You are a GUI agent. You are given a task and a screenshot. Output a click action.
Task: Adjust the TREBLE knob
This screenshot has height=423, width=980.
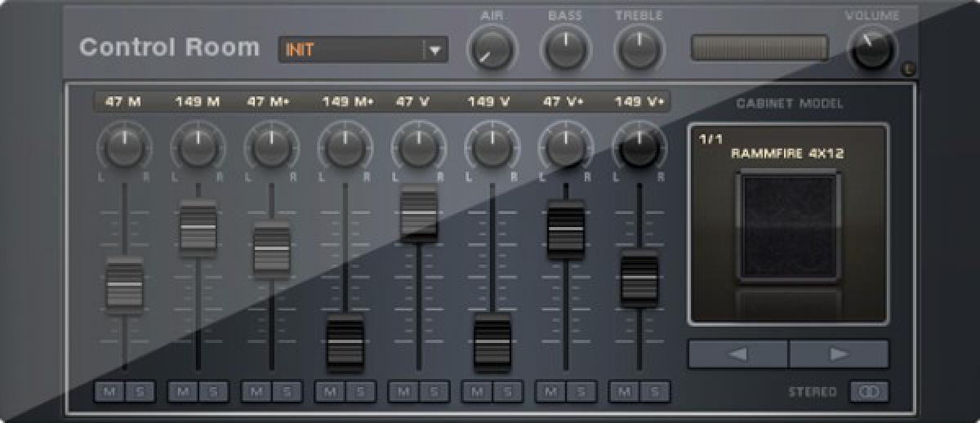pyautogui.click(x=639, y=49)
